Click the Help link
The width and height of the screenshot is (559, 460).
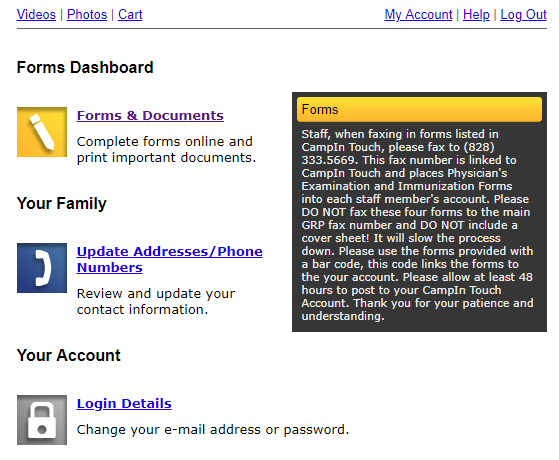(x=476, y=15)
